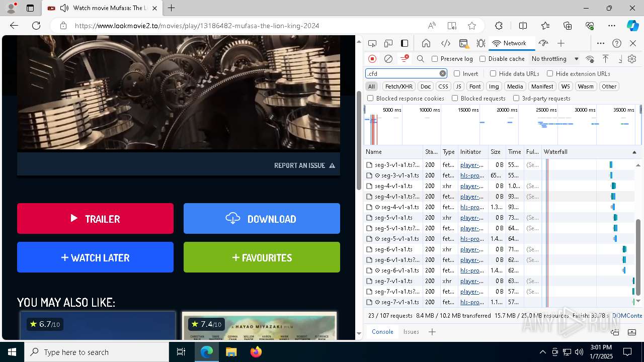Click the request list scrollbar thumb
Image resolution: width=644 pixels, height=362 pixels.
638,257
